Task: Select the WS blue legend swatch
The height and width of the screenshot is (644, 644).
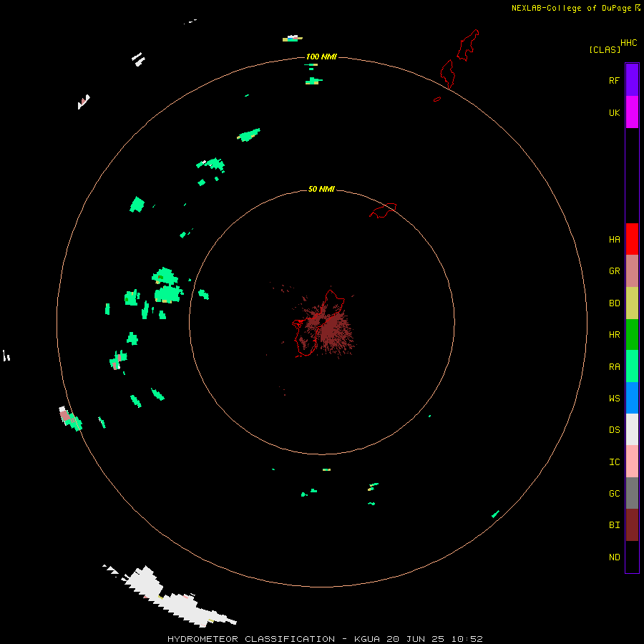Action: (632, 398)
